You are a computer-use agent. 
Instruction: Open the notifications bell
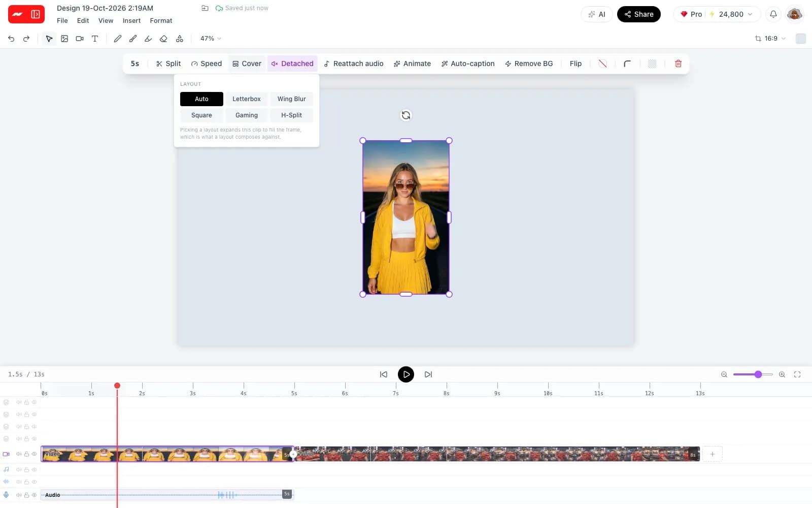773,14
